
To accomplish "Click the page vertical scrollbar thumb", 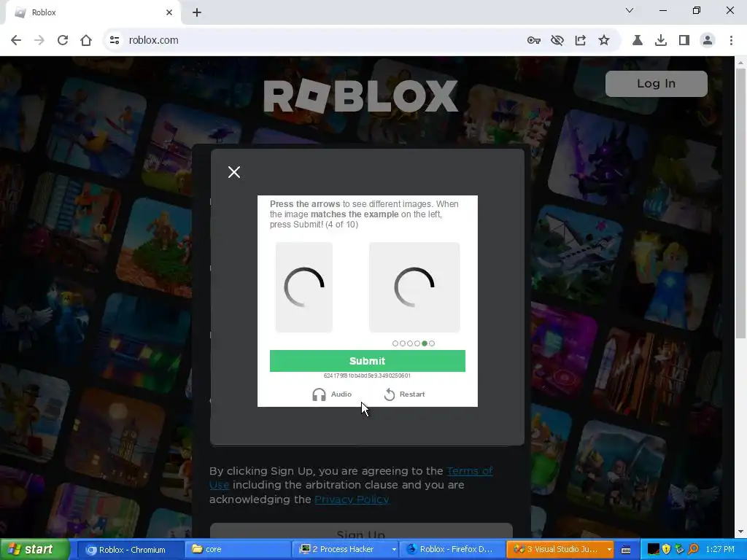I will 740,204.
